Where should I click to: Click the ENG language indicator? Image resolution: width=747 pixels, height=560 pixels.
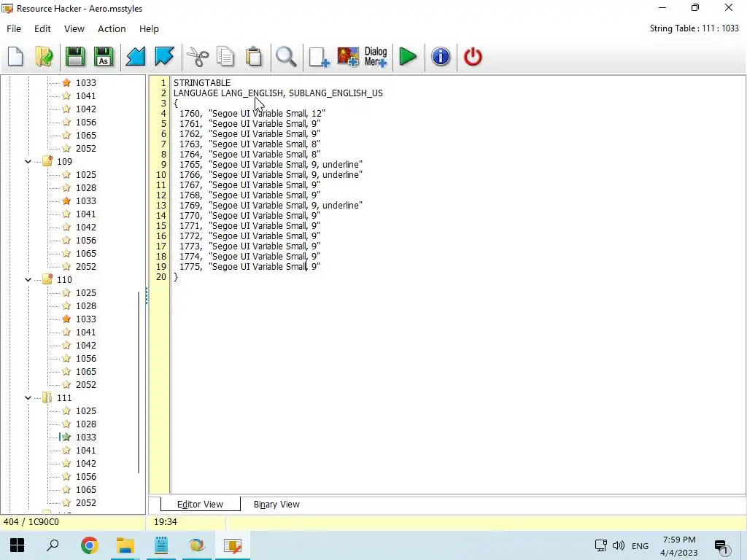point(640,545)
